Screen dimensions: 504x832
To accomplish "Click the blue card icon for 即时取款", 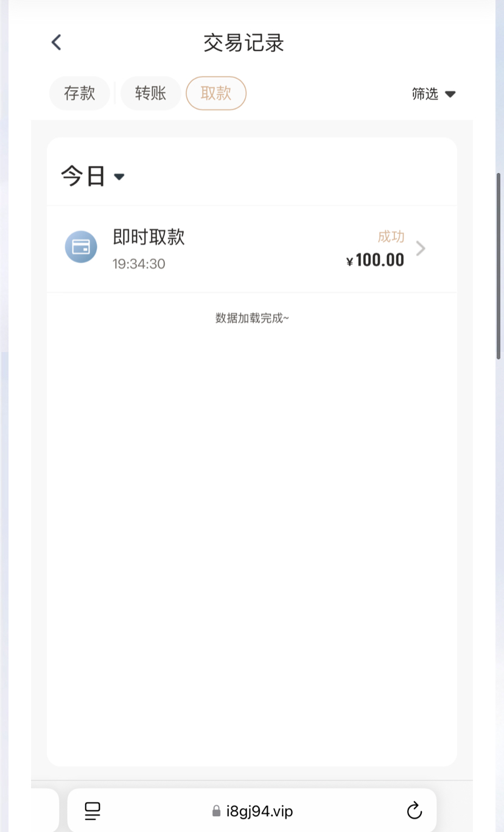I will (81, 247).
